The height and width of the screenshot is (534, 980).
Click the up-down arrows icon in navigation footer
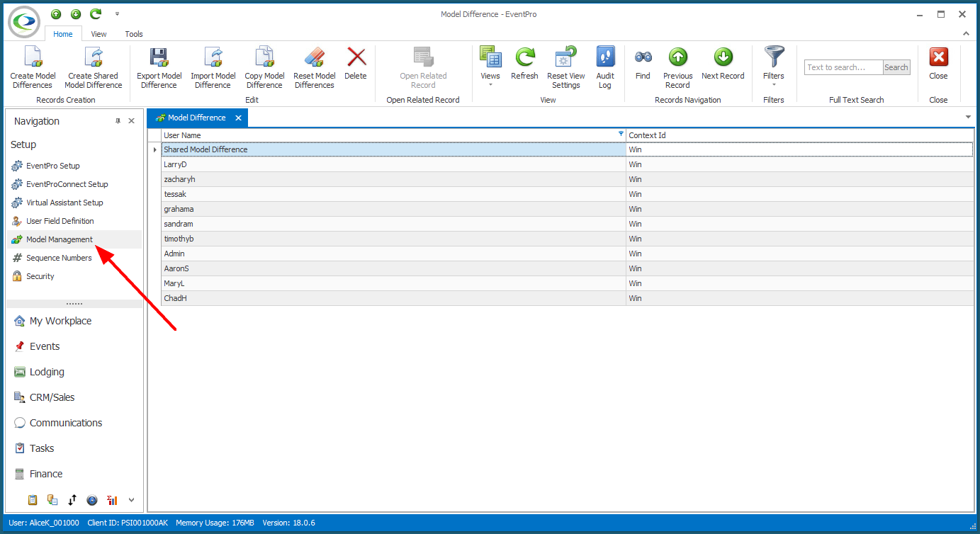[72, 500]
